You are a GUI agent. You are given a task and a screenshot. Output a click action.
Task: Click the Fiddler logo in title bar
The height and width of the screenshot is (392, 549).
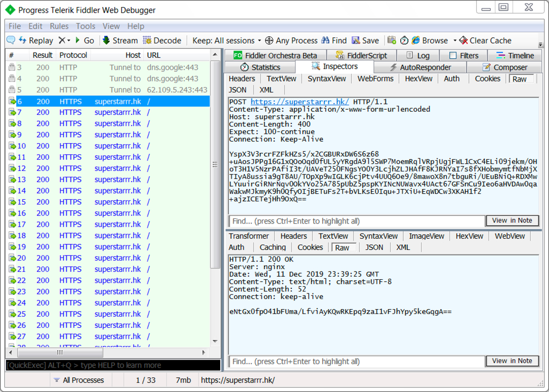(x=11, y=10)
